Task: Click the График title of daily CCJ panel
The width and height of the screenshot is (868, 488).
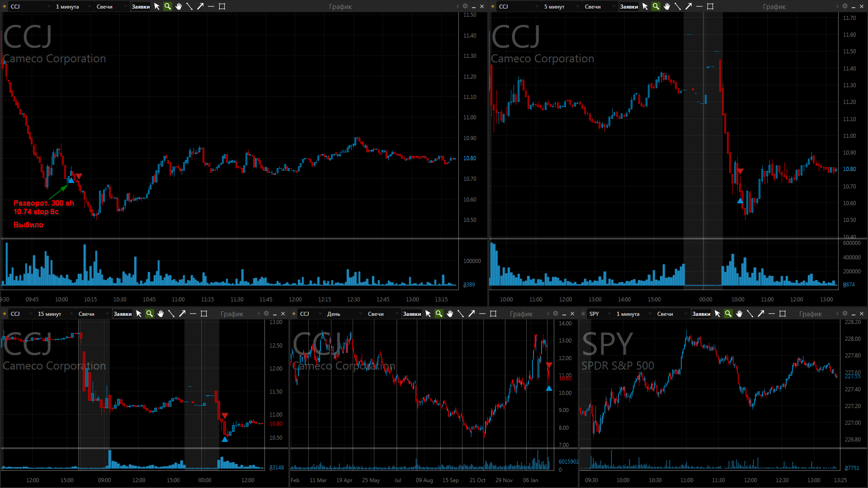Action: [521, 314]
